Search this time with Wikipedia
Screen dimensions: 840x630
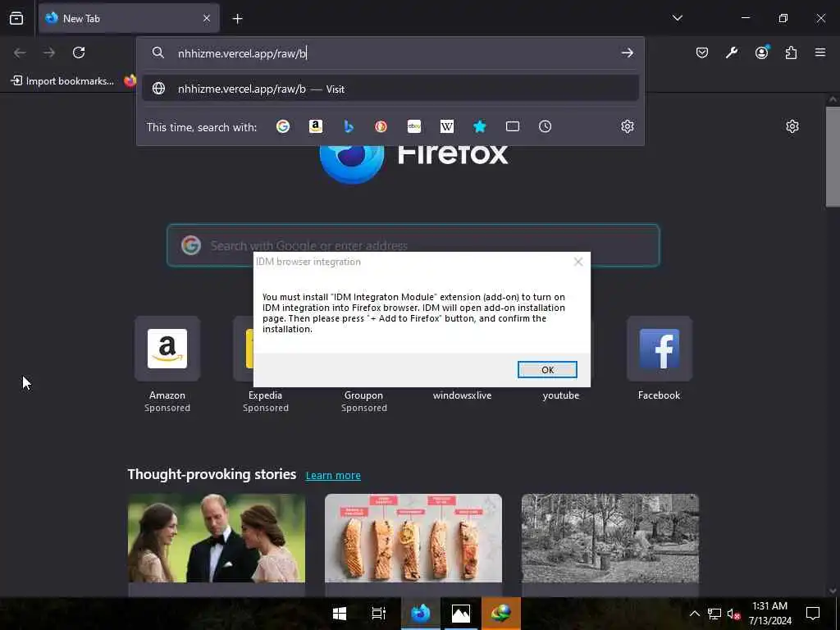coord(447,126)
